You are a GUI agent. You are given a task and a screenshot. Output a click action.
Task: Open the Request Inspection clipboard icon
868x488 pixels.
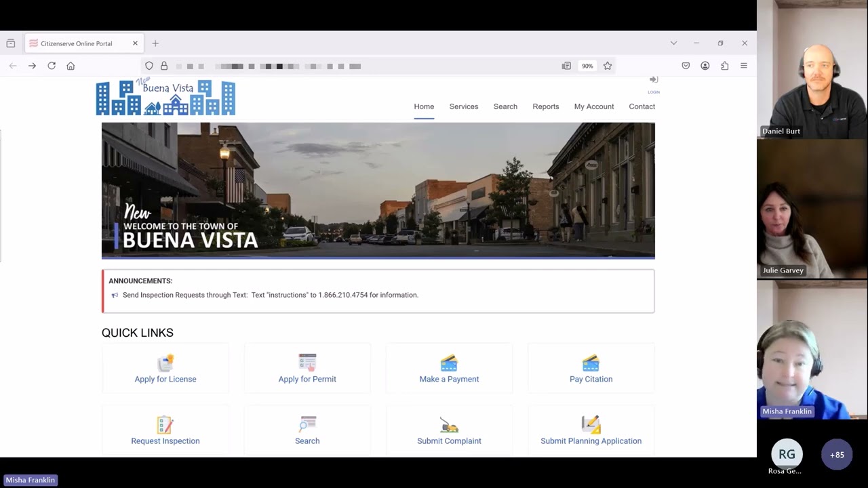[165, 424]
